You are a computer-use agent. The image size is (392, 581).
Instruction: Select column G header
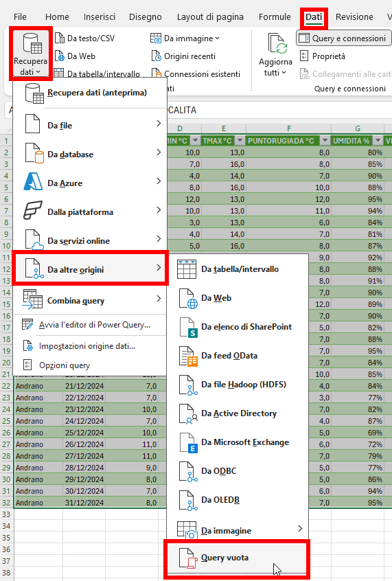[x=358, y=128]
